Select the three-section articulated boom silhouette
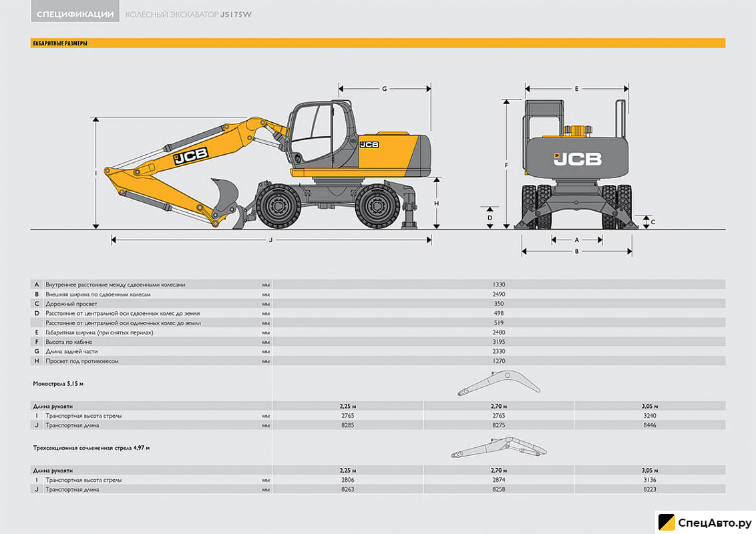756x534 pixels. [498, 447]
